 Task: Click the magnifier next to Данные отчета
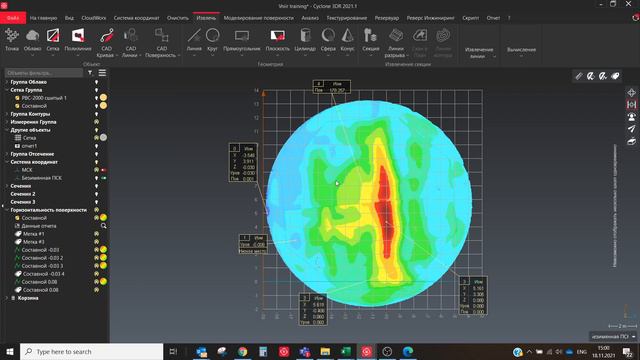104,226
